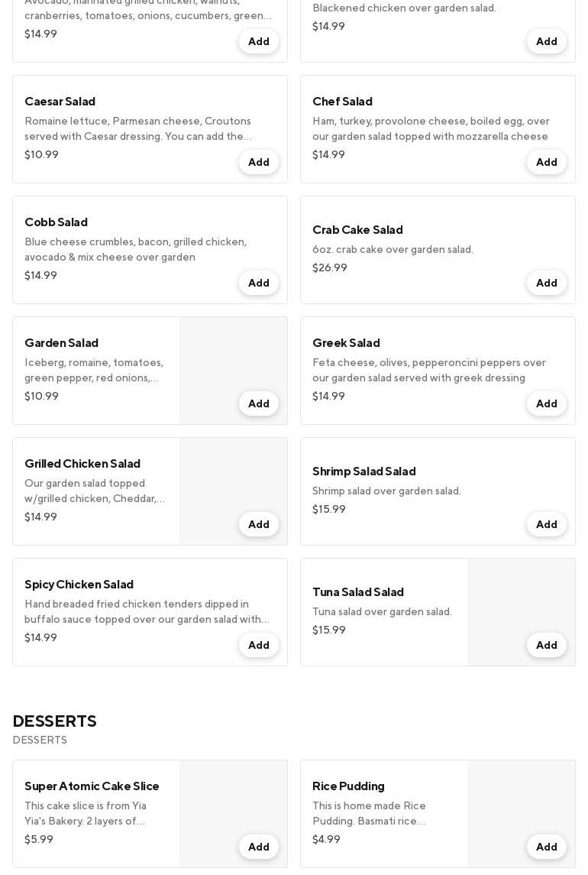Add the Grilled Chicken Salad
588x875 pixels.
[x=258, y=524]
